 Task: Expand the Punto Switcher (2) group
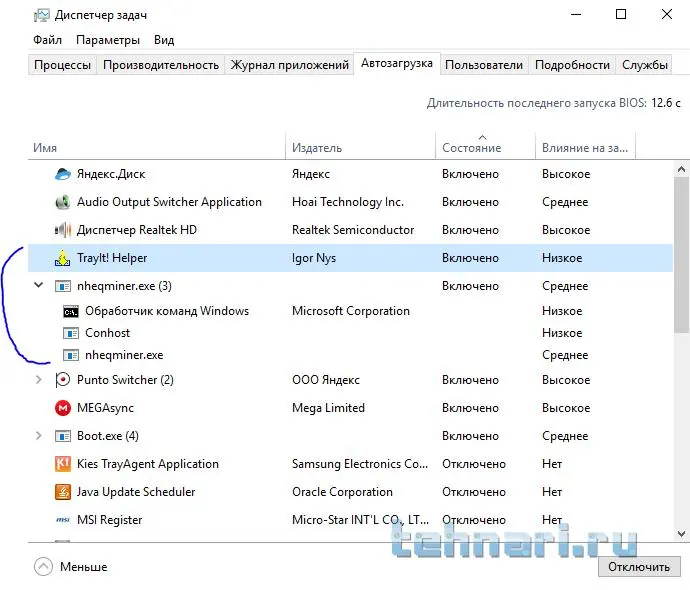pos(39,380)
